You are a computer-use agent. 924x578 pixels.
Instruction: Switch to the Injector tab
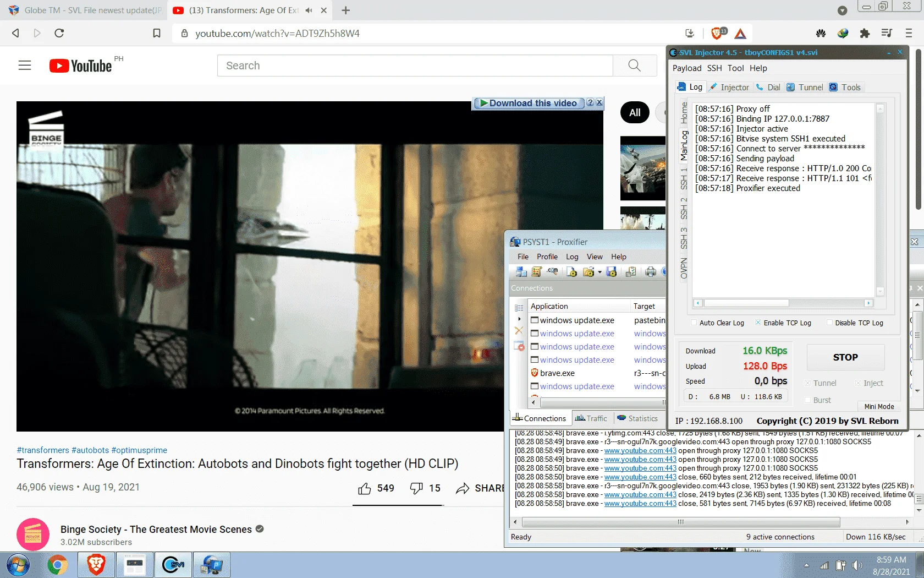point(729,87)
